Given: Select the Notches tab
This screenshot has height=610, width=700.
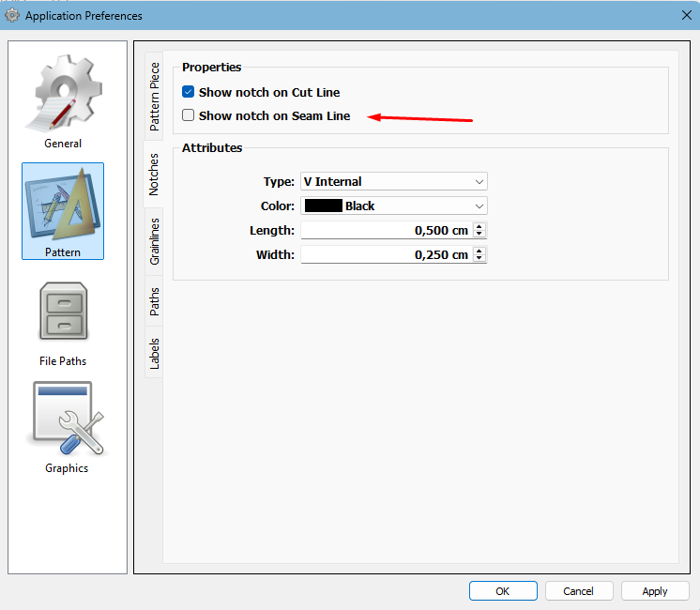Looking at the screenshot, I should click(x=155, y=175).
